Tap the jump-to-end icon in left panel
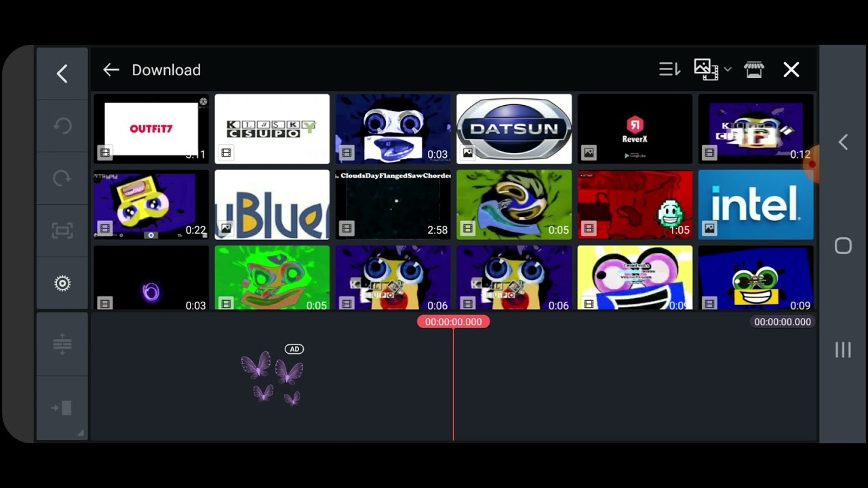 point(62,407)
